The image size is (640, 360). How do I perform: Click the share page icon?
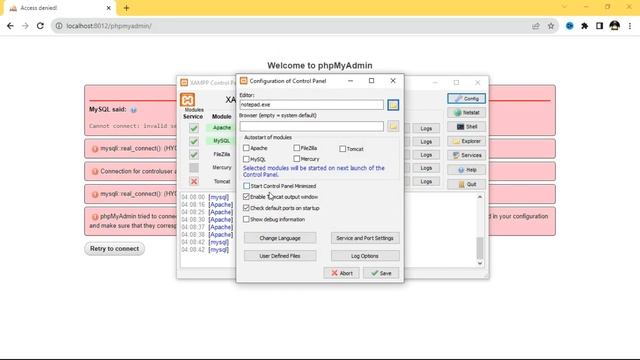coord(536,26)
